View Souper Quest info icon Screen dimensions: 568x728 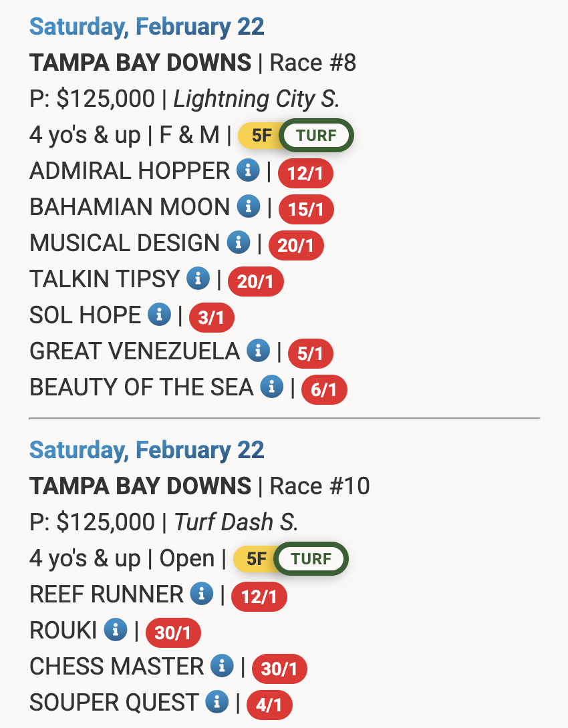coord(217,701)
